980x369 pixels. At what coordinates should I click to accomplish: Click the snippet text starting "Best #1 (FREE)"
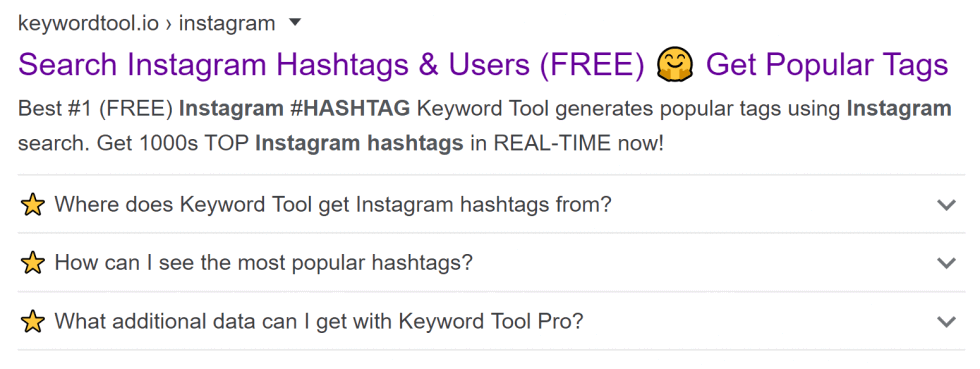tap(485, 126)
